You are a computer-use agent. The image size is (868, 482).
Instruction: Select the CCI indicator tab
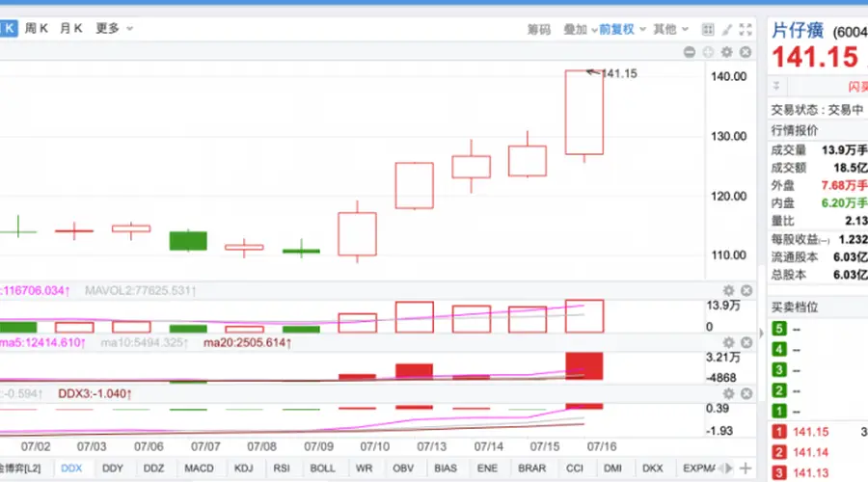point(575,469)
